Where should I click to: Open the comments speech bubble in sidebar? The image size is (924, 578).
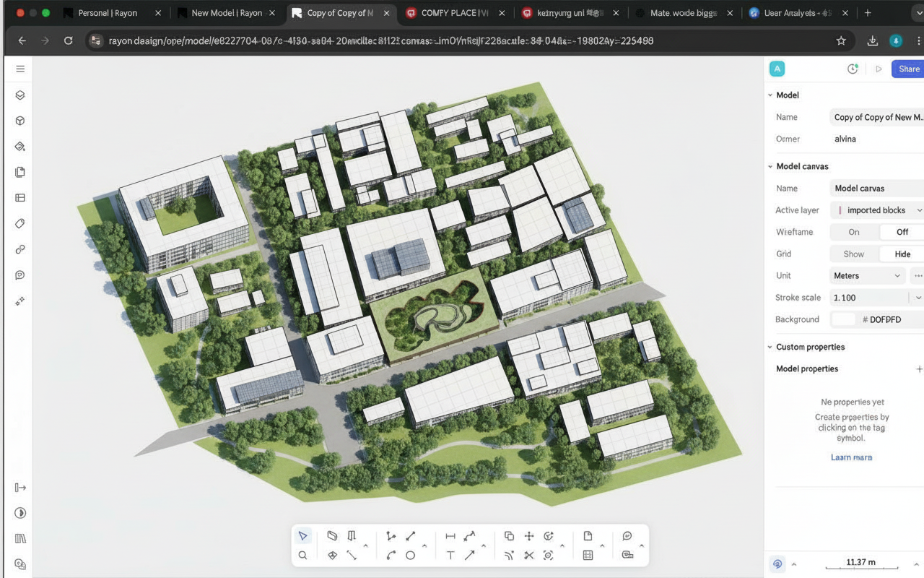point(20,275)
